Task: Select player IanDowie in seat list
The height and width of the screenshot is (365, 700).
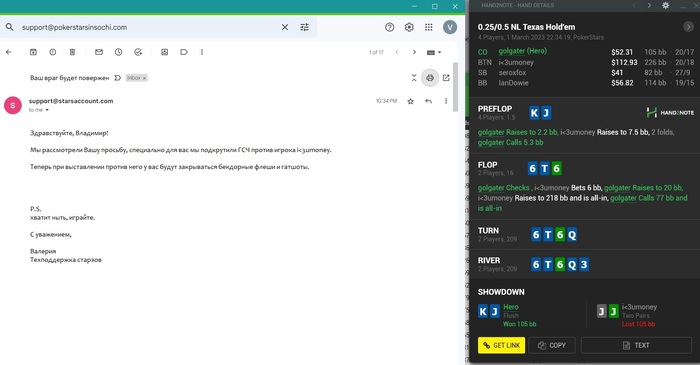Action: (513, 83)
